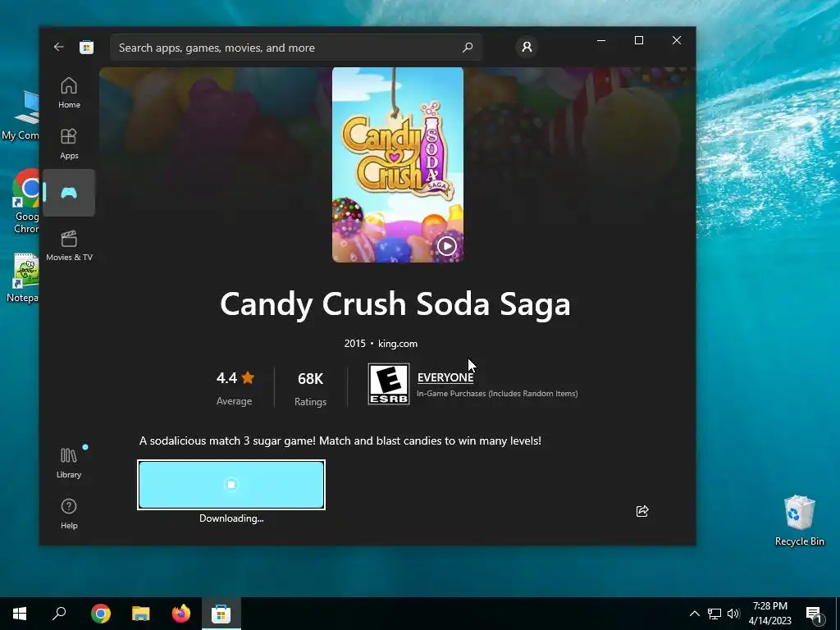Image resolution: width=840 pixels, height=630 pixels.
Task: Open the Library section
Action: click(x=69, y=463)
